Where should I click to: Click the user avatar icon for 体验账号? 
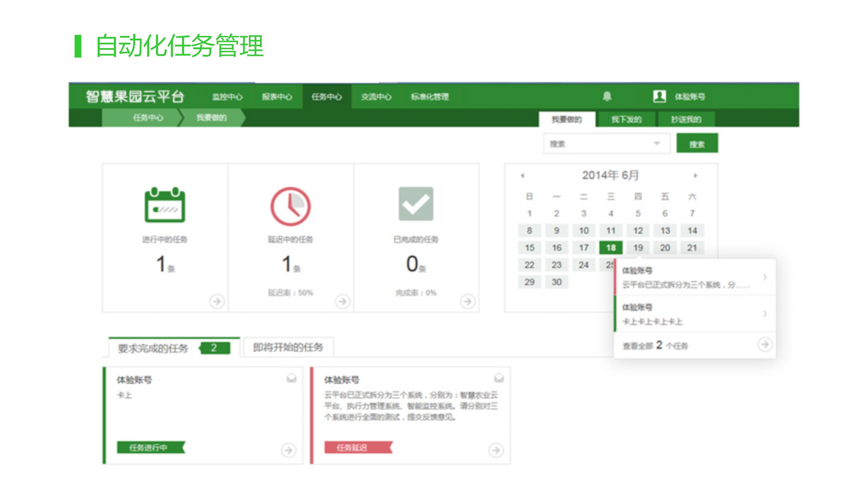point(659,97)
